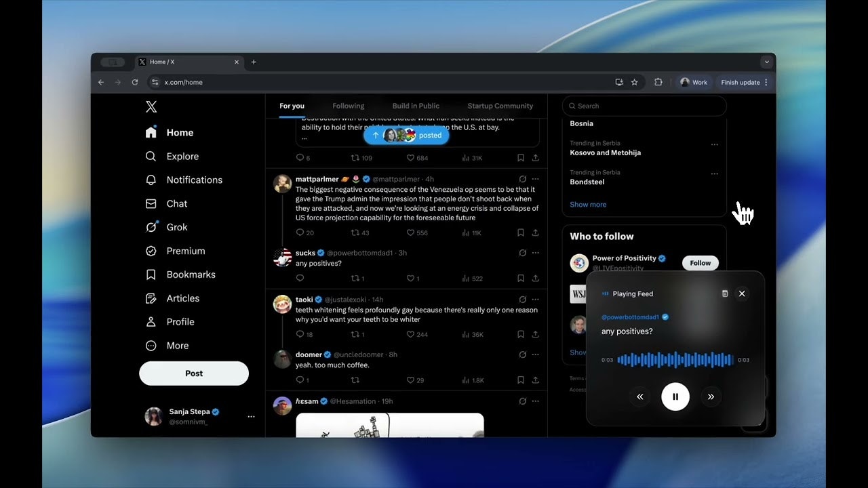This screenshot has height=488, width=868.
Task: View analytics showing 11K on mattparlmer's post
Action: coord(471,233)
